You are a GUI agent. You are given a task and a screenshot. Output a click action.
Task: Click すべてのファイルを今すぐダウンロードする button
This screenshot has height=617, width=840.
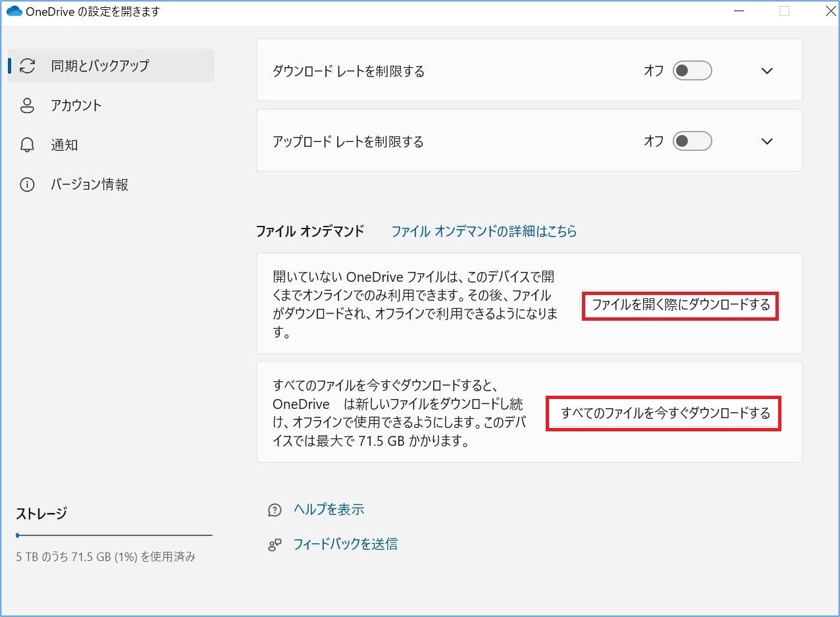664,414
